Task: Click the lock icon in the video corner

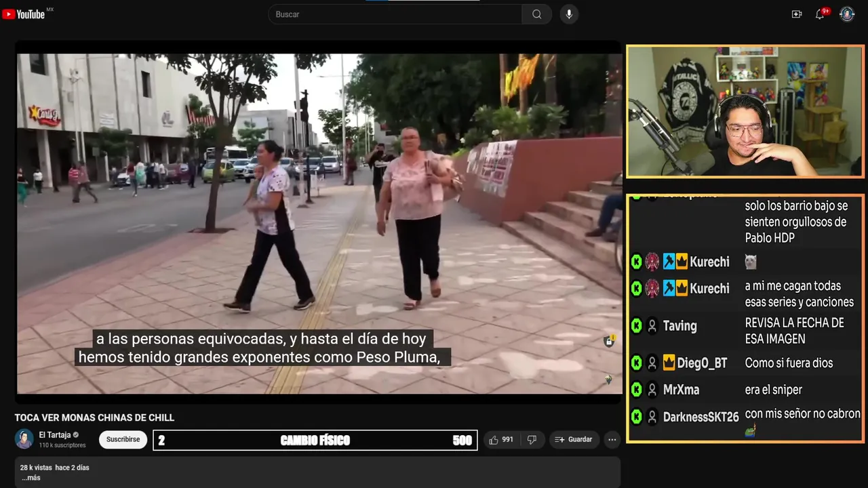Action: pos(609,341)
